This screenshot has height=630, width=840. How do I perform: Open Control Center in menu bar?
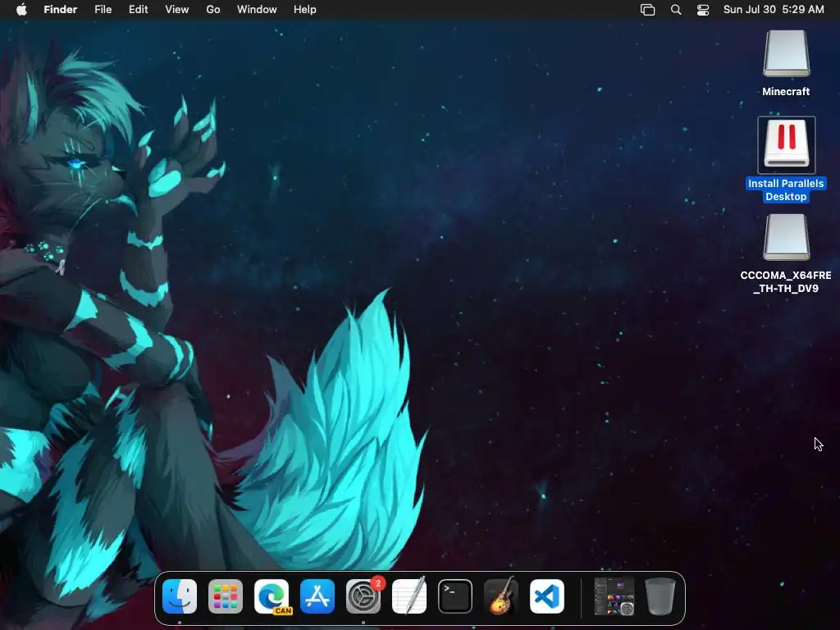(x=703, y=10)
